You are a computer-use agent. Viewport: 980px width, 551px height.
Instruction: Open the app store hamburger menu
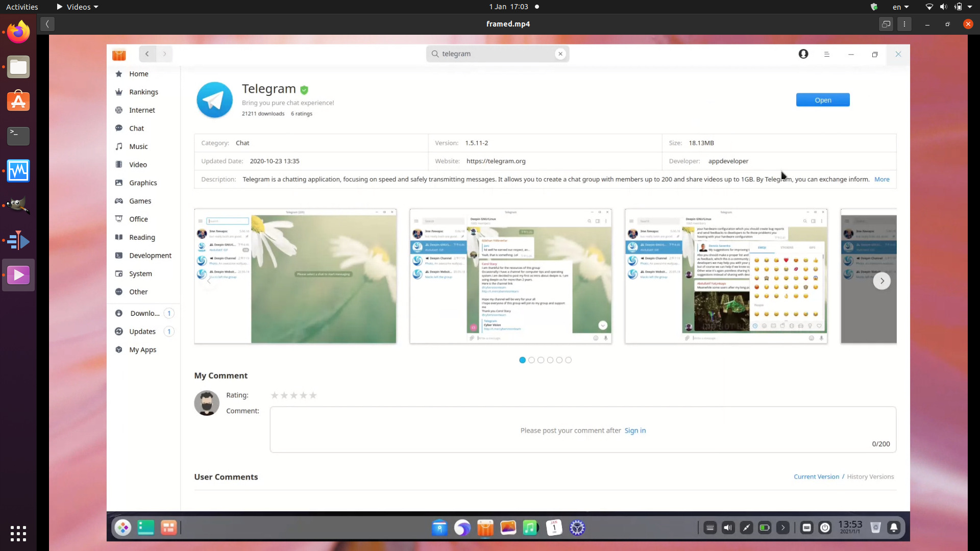coord(827,54)
